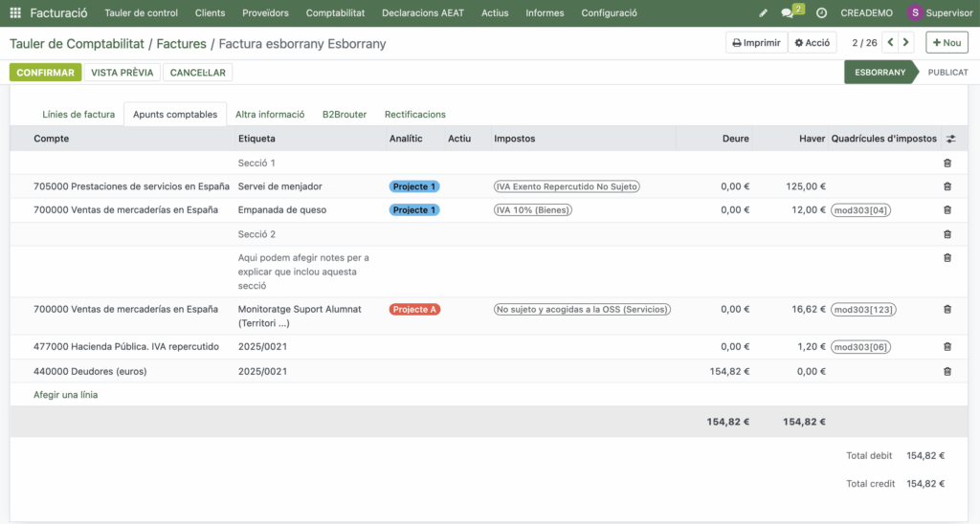The width and height of the screenshot is (980, 524).
Task: Open the chat messages icon
Action: tap(788, 13)
